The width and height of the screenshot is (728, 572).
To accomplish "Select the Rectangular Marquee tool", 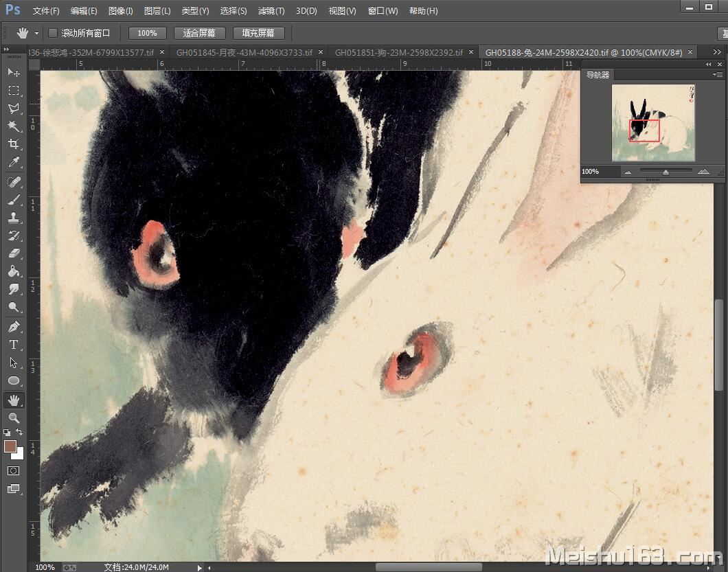I will tap(14, 91).
